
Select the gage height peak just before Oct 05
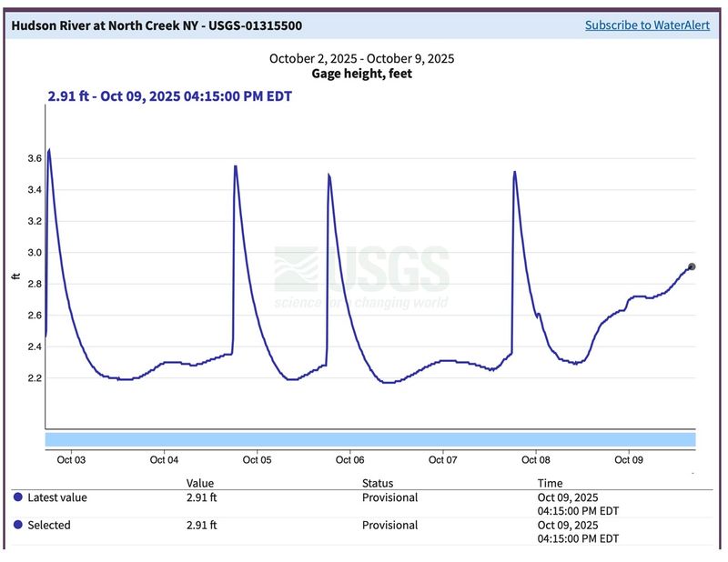[x=236, y=167]
